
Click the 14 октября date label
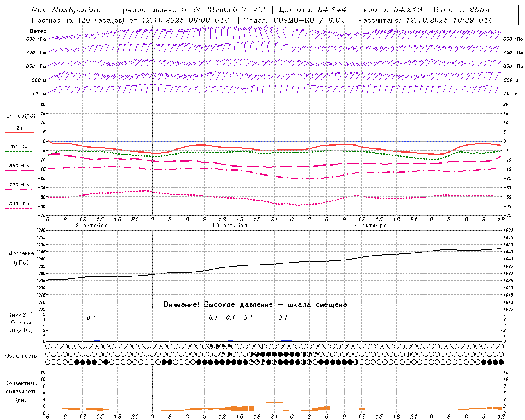pyautogui.click(x=369, y=226)
